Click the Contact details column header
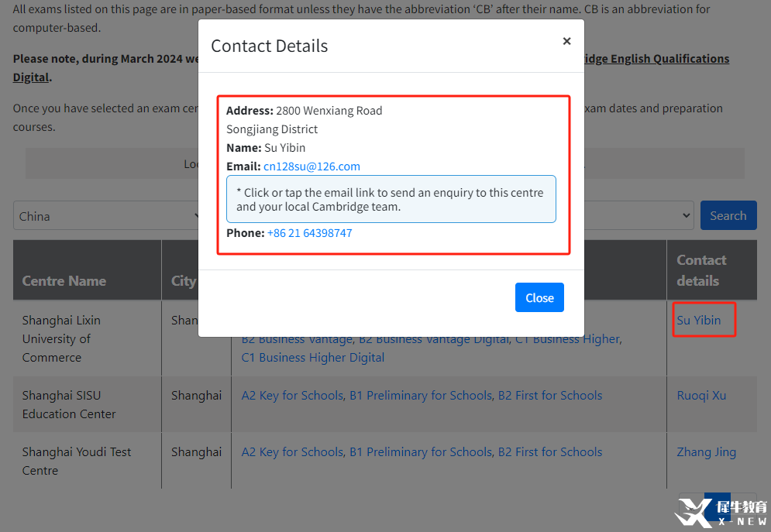Viewport: 771px width, 532px height. click(x=701, y=270)
